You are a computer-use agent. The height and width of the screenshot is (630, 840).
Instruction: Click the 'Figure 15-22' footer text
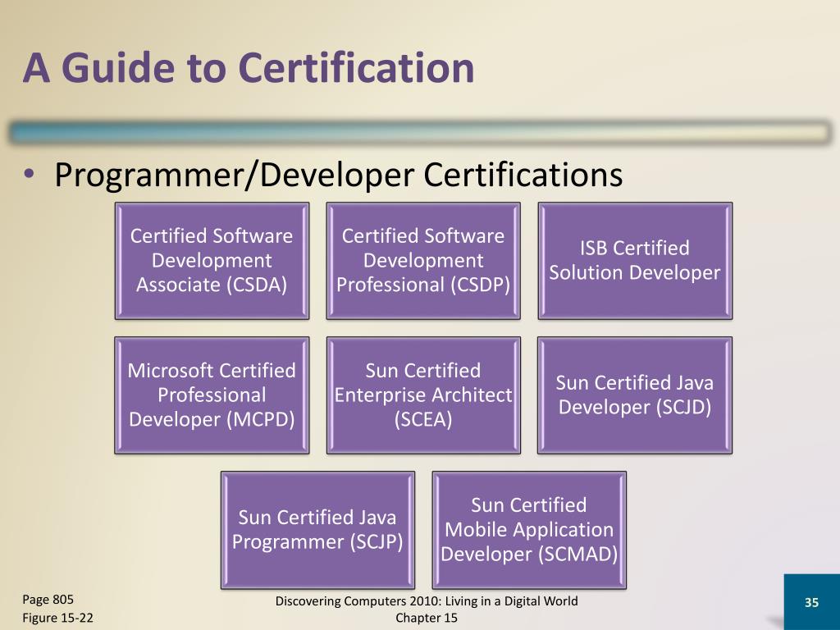point(57,618)
